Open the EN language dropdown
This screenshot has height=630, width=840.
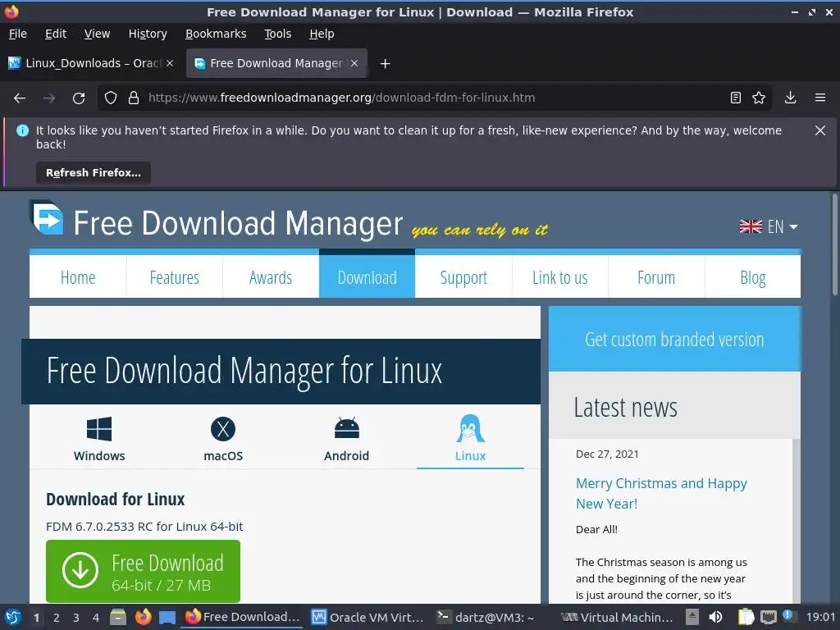pos(769,226)
